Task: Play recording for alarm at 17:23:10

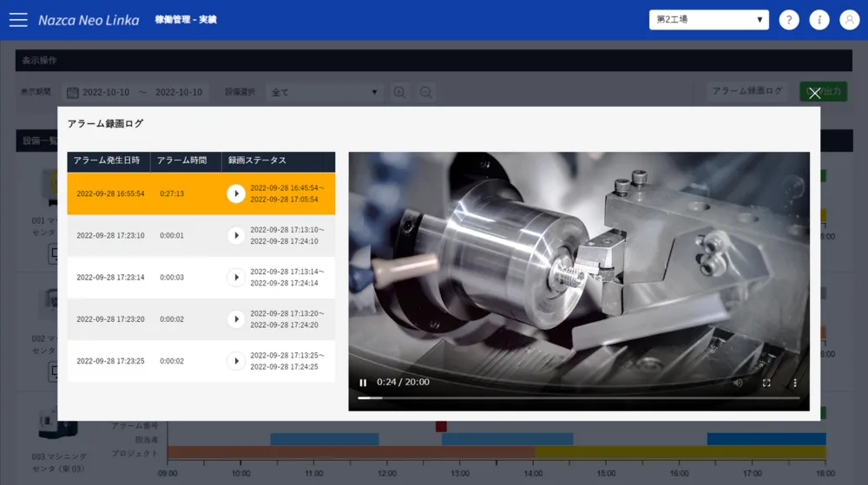Action: [236, 235]
